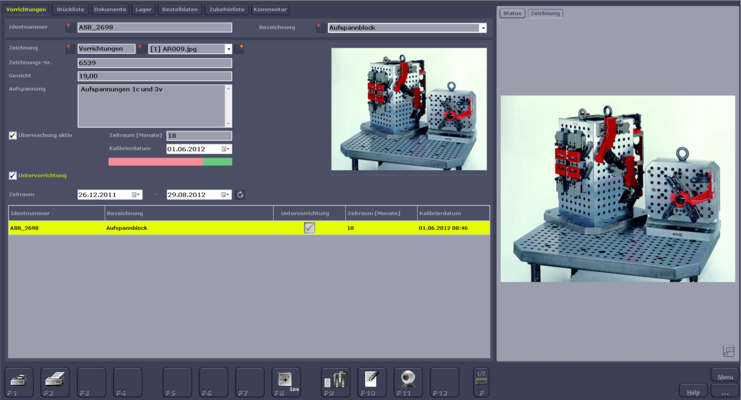Image resolution: width=741 pixels, height=400 pixels.
Task: Click the red-dot button beside Identnummer
Action: point(70,27)
